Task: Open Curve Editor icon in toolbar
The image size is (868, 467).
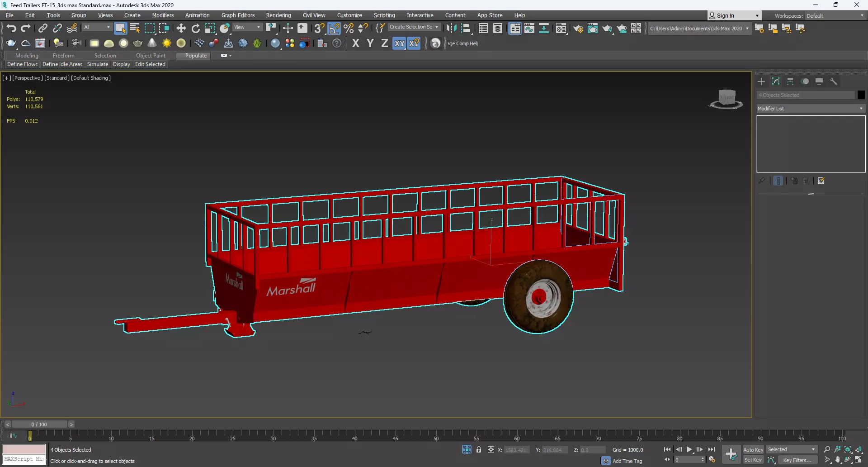Action: click(x=529, y=29)
